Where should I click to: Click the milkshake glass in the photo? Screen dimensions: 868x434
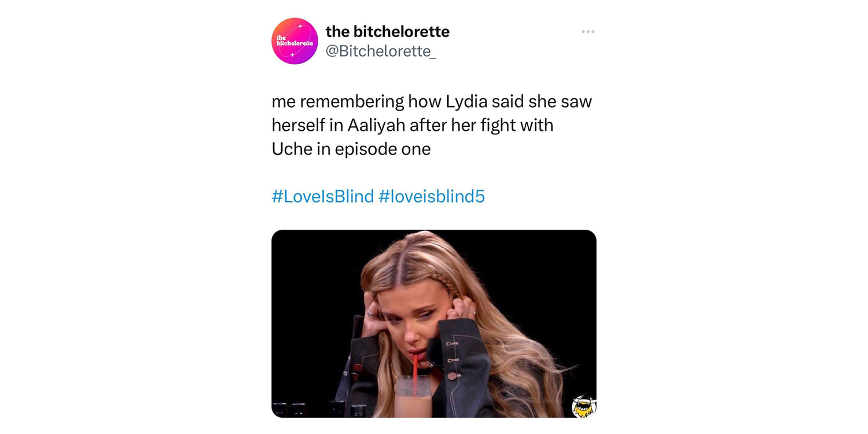pyautogui.click(x=414, y=396)
